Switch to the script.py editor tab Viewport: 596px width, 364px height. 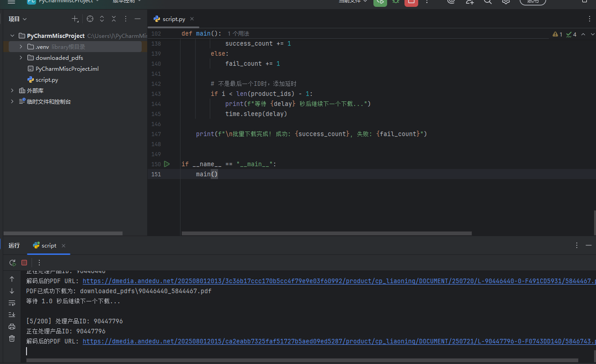click(x=174, y=19)
